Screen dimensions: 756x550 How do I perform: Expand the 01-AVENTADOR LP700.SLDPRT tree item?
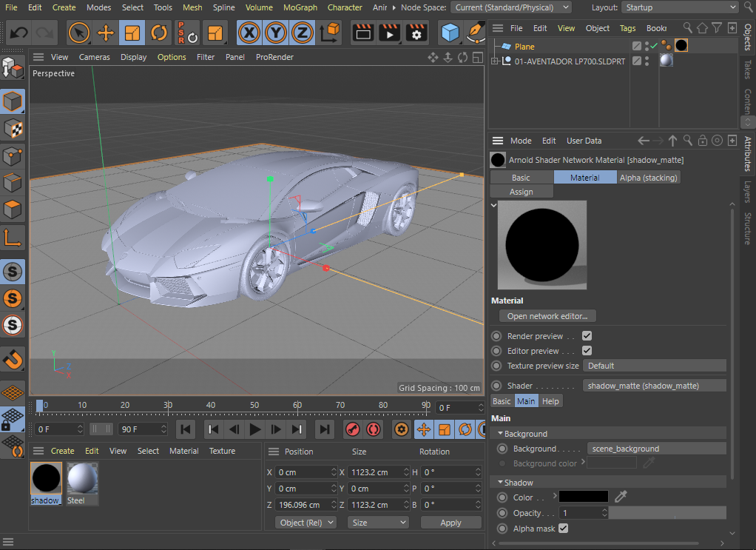click(495, 61)
